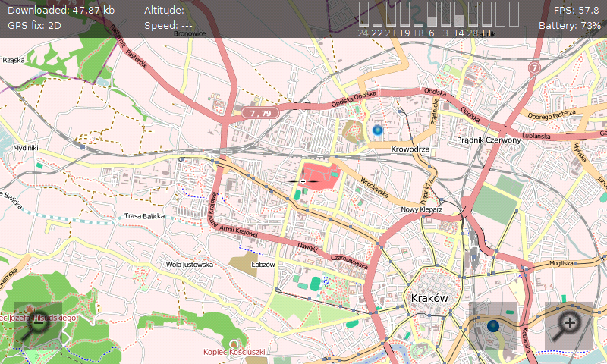Tap the zoom in magnifier button
Viewport: 607px width, 364px height.
(x=569, y=326)
